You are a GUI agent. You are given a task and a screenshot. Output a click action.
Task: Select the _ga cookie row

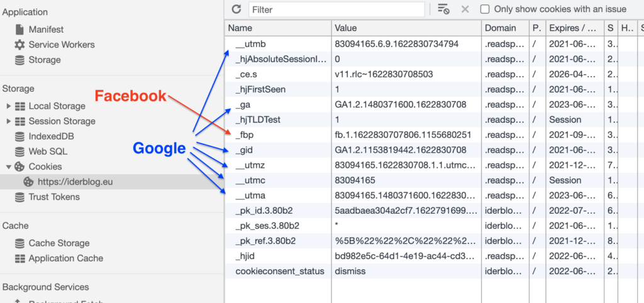434,105
